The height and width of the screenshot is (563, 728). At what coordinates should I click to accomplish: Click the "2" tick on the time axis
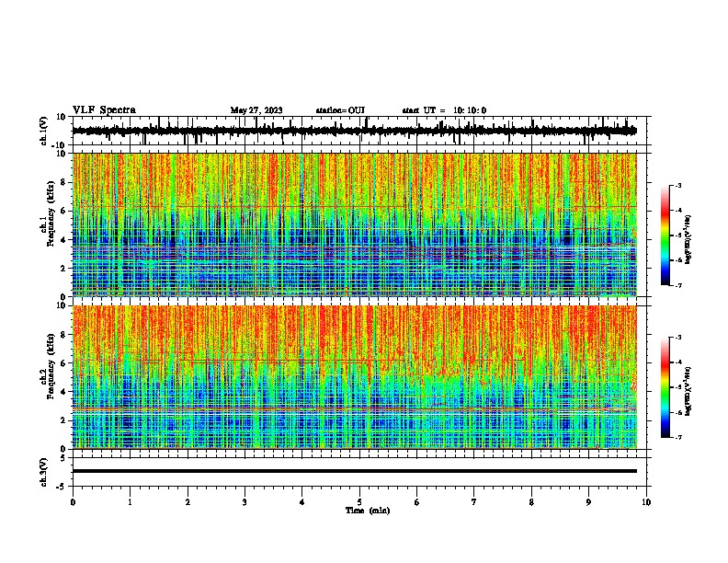(x=188, y=502)
